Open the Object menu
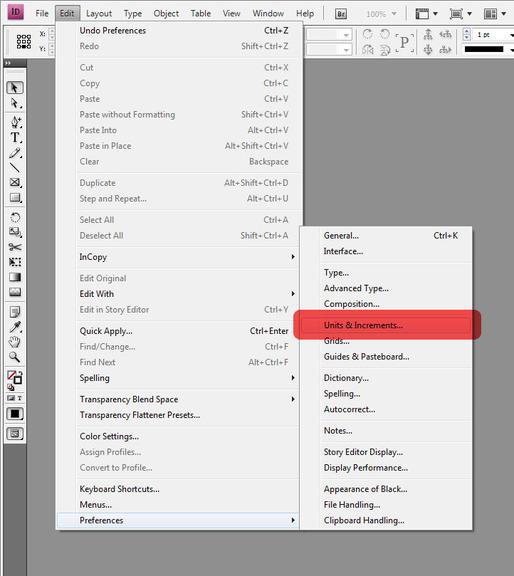Screen dimensions: 514x576 (166, 14)
